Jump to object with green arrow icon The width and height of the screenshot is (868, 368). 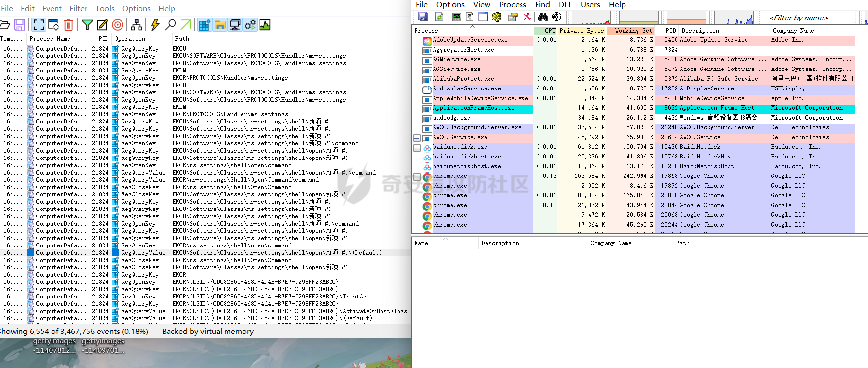[186, 25]
